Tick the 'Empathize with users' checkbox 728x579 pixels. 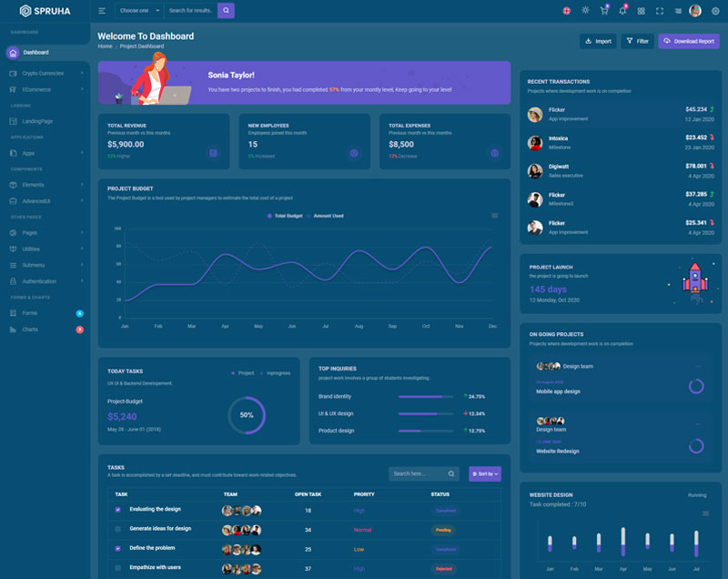pyautogui.click(x=117, y=568)
